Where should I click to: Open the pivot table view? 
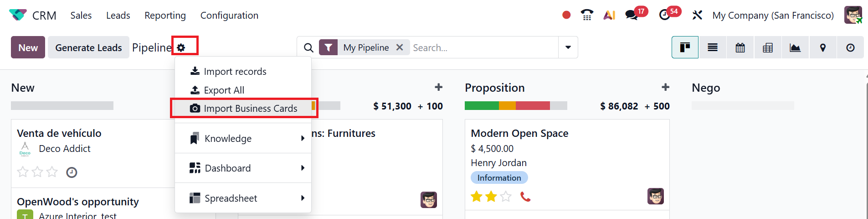click(768, 47)
